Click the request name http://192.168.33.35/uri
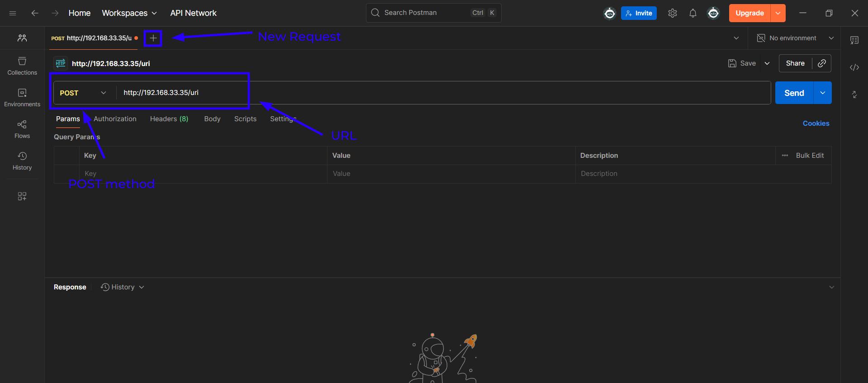This screenshot has width=868, height=383. tap(111, 63)
